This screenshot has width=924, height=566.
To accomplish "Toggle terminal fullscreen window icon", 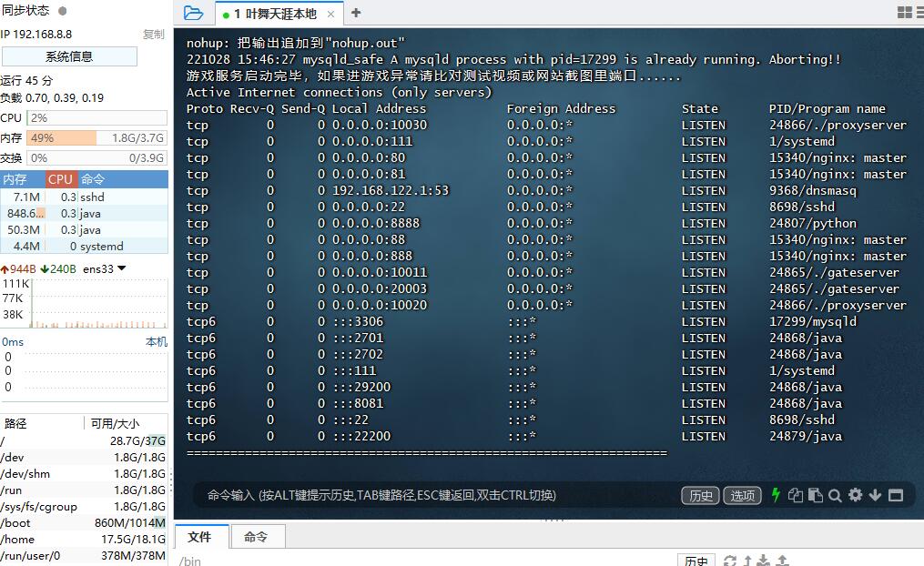I will coord(896,495).
